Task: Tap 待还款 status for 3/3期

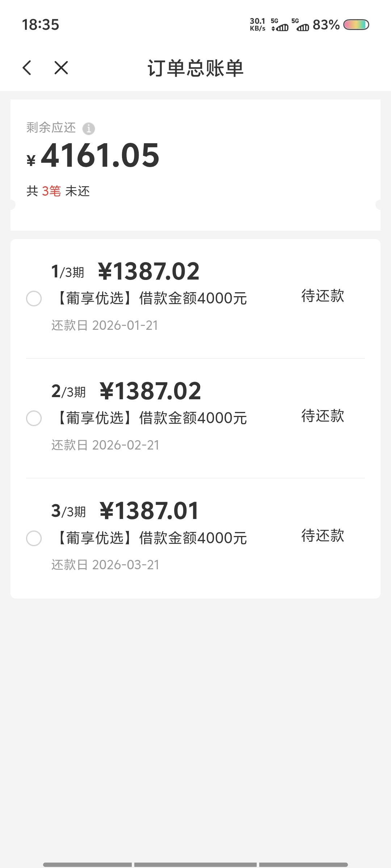Action: [323, 536]
